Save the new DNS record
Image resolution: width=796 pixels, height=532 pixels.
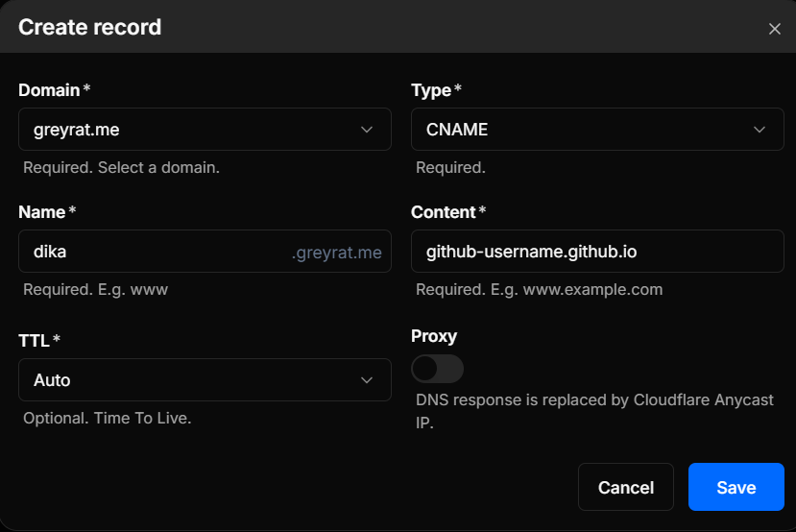point(736,488)
